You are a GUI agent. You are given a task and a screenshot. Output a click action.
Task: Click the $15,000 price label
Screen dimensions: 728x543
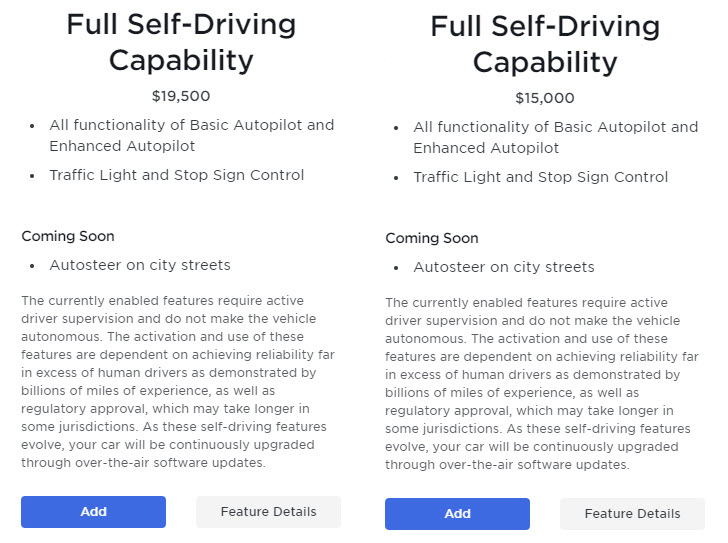point(545,98)
